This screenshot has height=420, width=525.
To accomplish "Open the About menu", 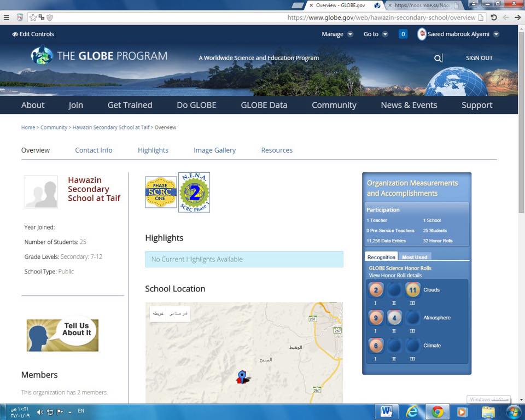I will click(x=33, y=105).
